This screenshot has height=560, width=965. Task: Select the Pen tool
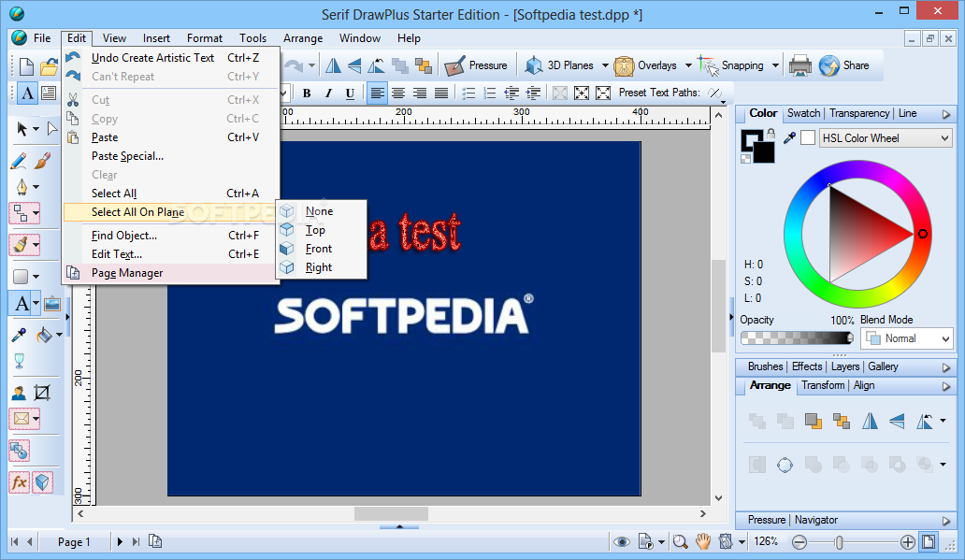(x=22, y=186)
